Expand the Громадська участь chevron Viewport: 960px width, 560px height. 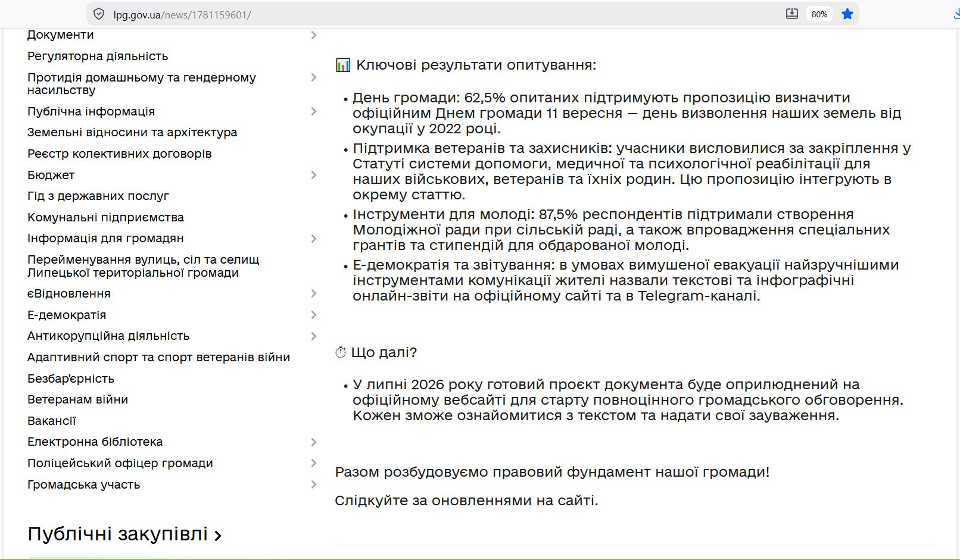314,484
